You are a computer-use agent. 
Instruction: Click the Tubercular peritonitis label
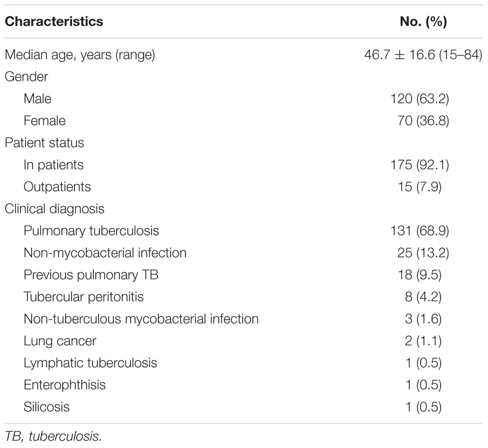click(x=84, y=297)
